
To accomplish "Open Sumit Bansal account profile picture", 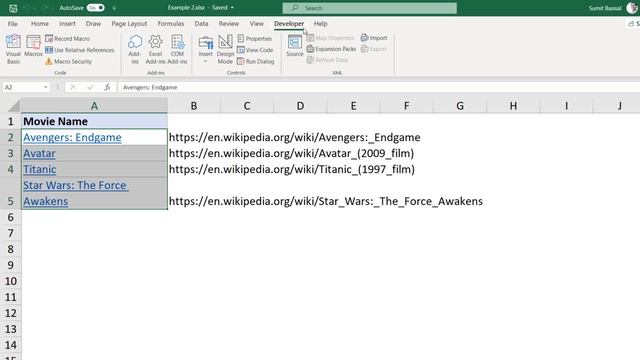I will pos(632,8).
